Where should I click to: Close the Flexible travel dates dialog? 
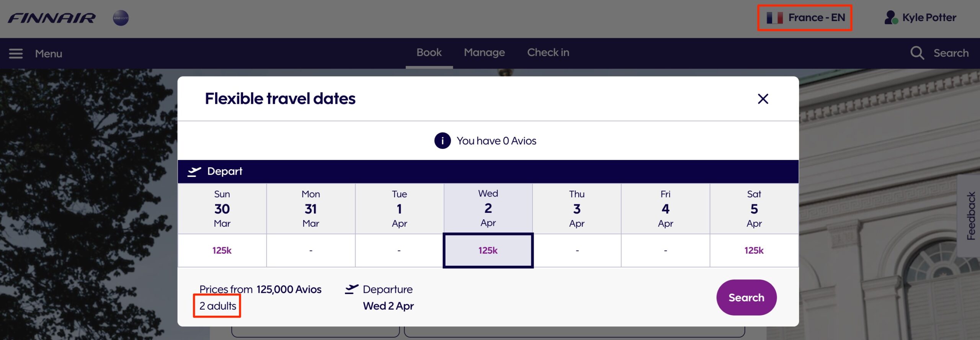(763, 99)
